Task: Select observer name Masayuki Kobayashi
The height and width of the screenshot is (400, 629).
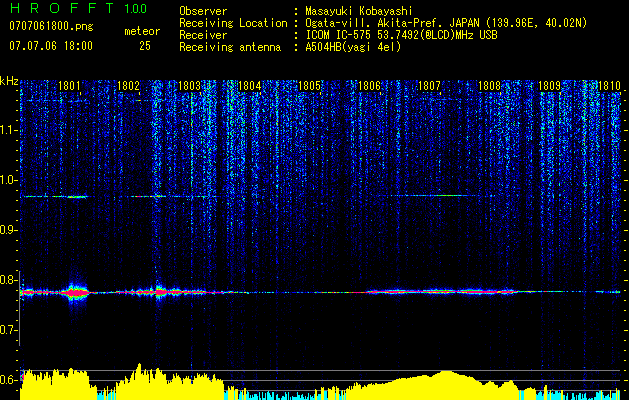Action: tap(359, 11)
